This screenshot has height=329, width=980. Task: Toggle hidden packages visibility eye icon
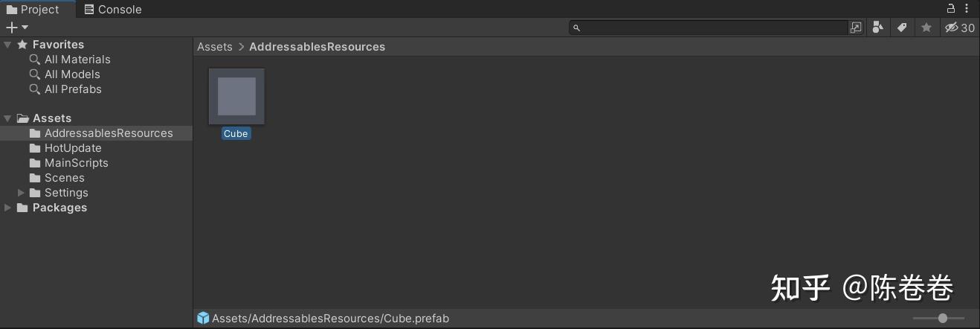tap(959, 28)
